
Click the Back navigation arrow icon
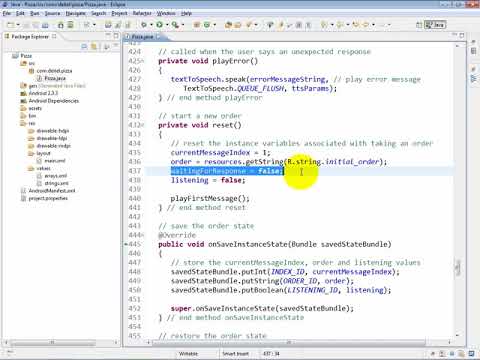366,25
